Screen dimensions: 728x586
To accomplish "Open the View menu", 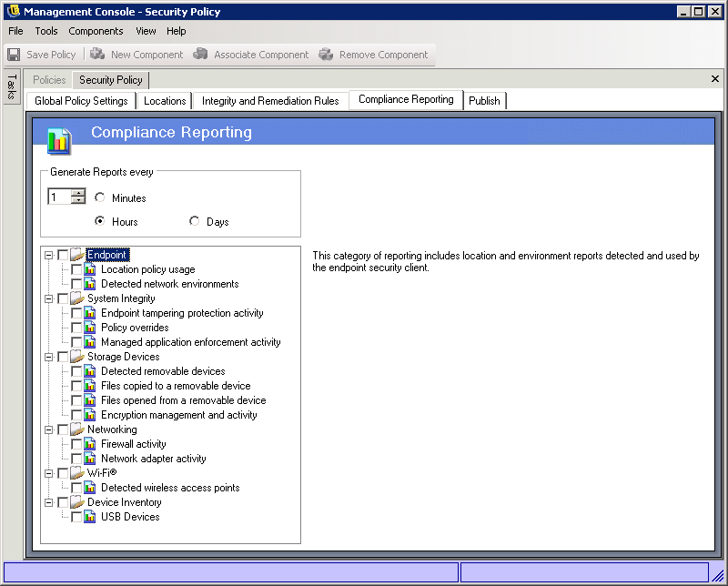I will click(146, 31).
